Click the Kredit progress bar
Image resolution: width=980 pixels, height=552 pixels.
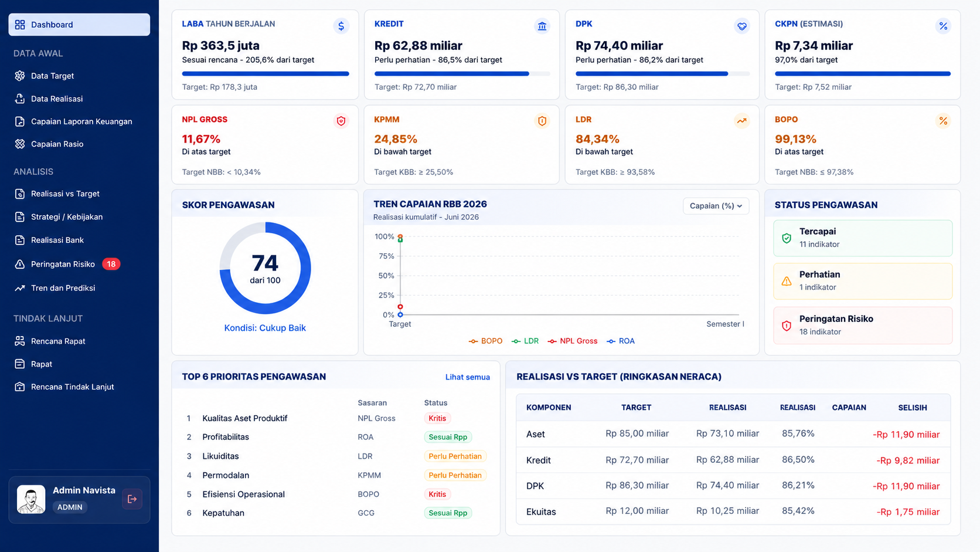point(462,74)
